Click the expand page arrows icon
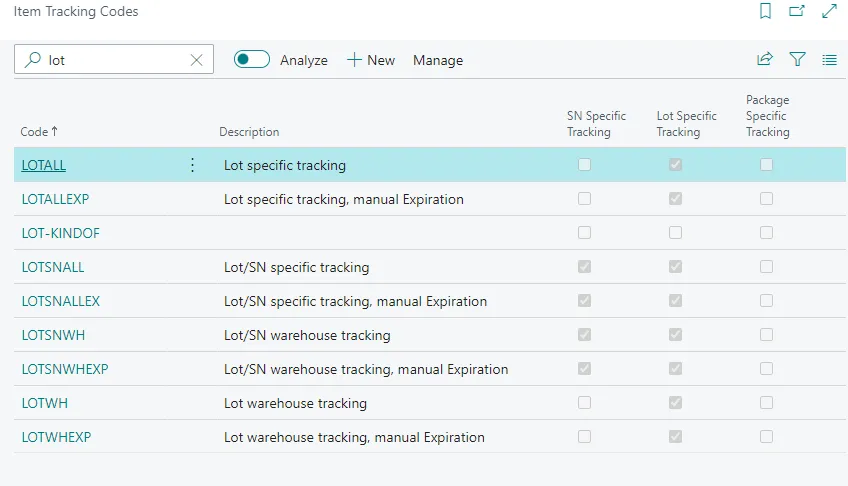848x486 pixels. (x=829, y=12)
